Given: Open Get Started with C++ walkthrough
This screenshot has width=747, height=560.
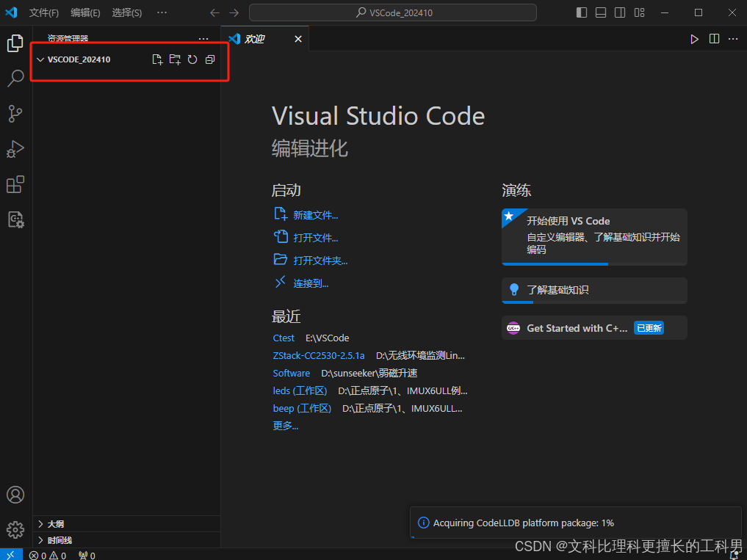Looking at the screenshot, I should (x=594, y=327).
